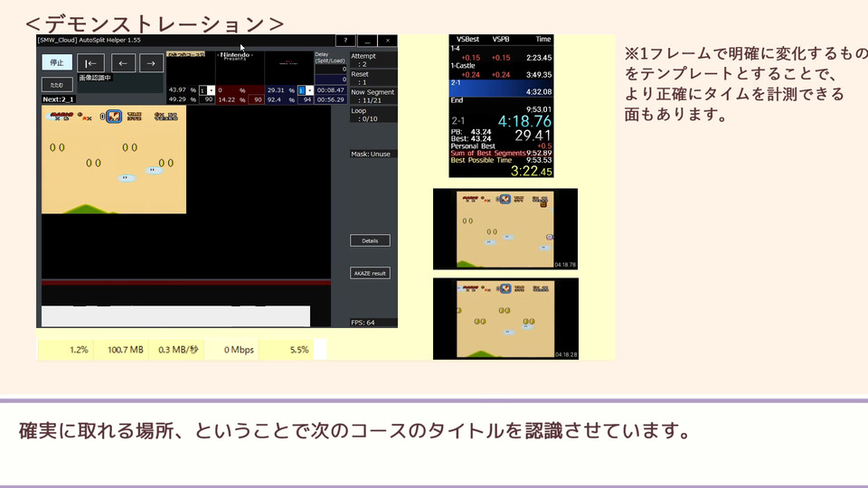The height and width of the screenshot is (488, 868).
Task: Click the VSPB column header
Action: pos(501,39)
